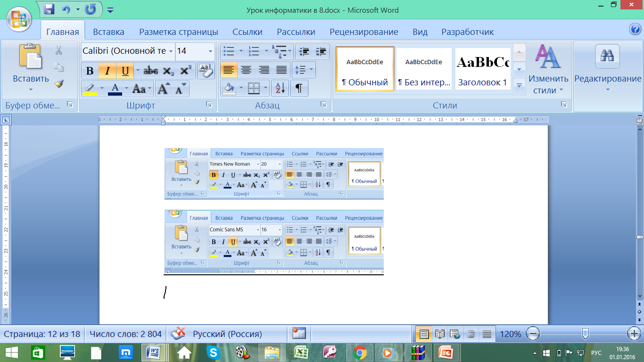
Task: Click Русский (Россия) language indicator
Action: [227, 334]
